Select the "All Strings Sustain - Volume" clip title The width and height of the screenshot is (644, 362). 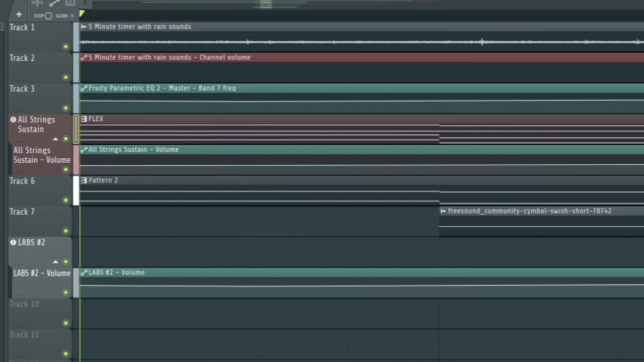pos(133,149)
